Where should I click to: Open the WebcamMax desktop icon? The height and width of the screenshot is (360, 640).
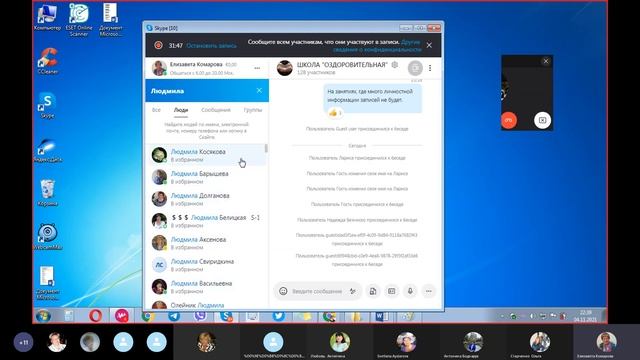(x=47, y=237)
